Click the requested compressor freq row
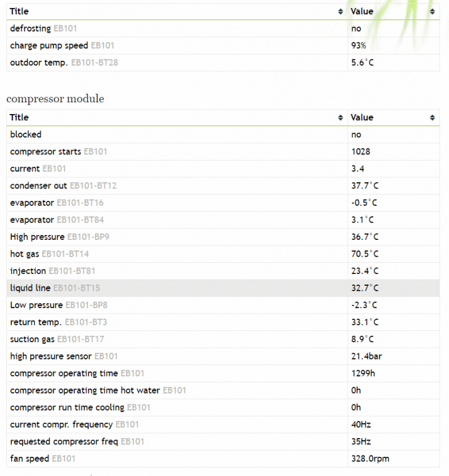The width and height of the screenshot is (449, 476). [x=223, y=441]
